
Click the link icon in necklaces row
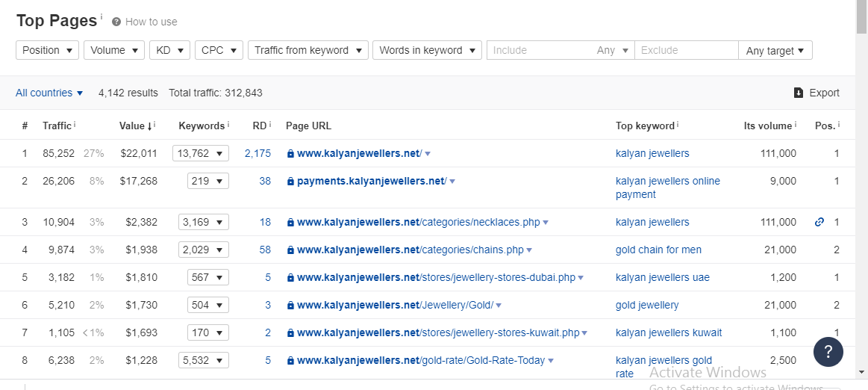pos(819,223)
